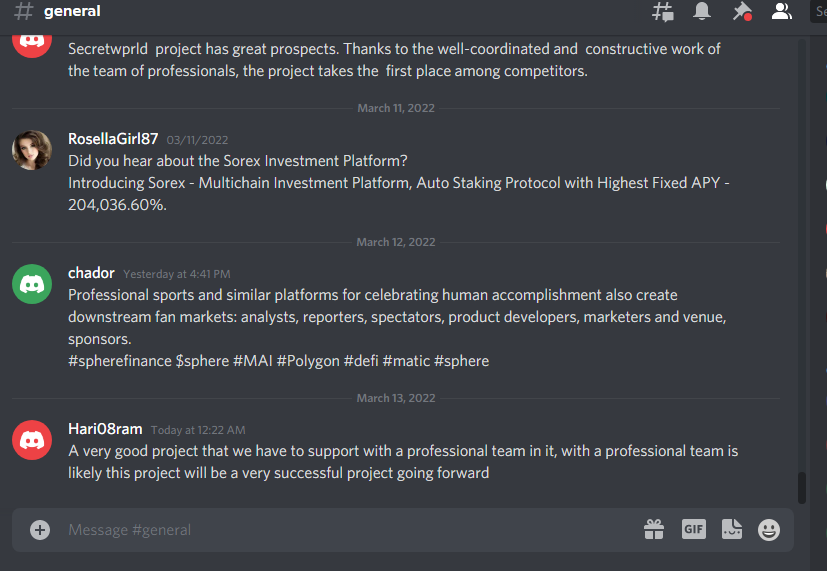827x571 pixels.
Task: Open the GIF picker
Action: 694,529
